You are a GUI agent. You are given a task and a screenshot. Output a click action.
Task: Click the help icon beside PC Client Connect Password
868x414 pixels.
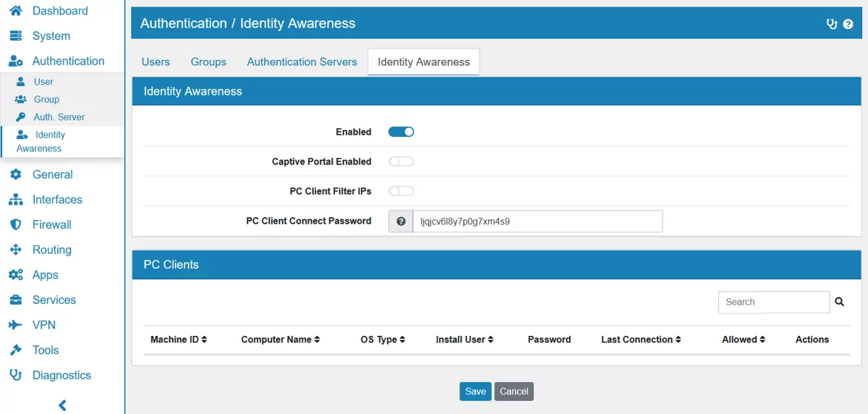coord(401,221)
